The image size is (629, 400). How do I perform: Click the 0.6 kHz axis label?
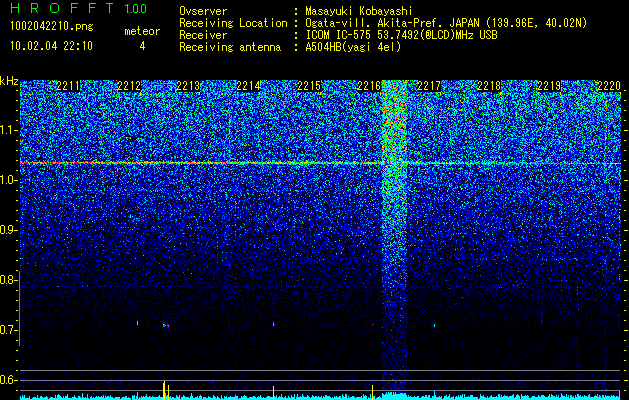[8, 380]
